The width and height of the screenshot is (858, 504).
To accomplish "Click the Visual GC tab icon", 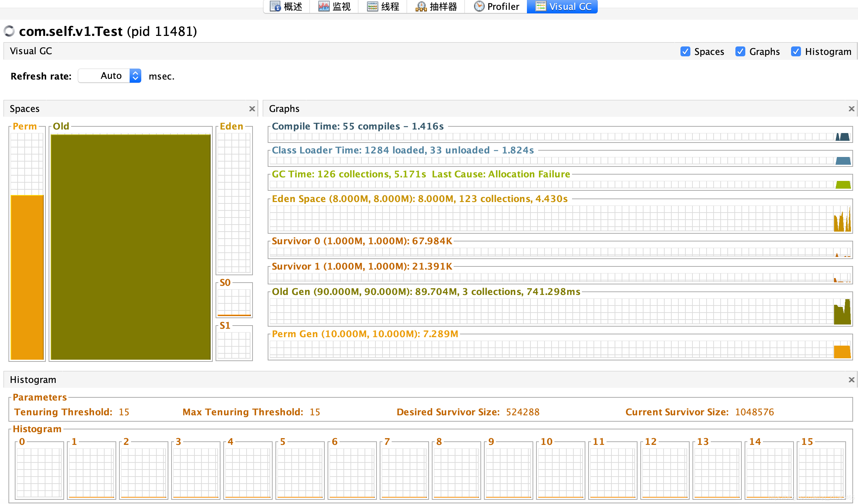I will (541, 6).
